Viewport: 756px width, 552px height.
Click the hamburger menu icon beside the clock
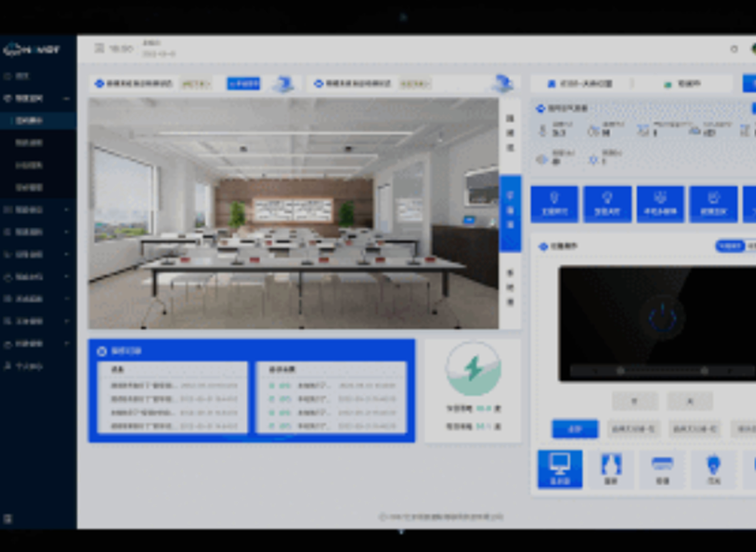point(99,48)
